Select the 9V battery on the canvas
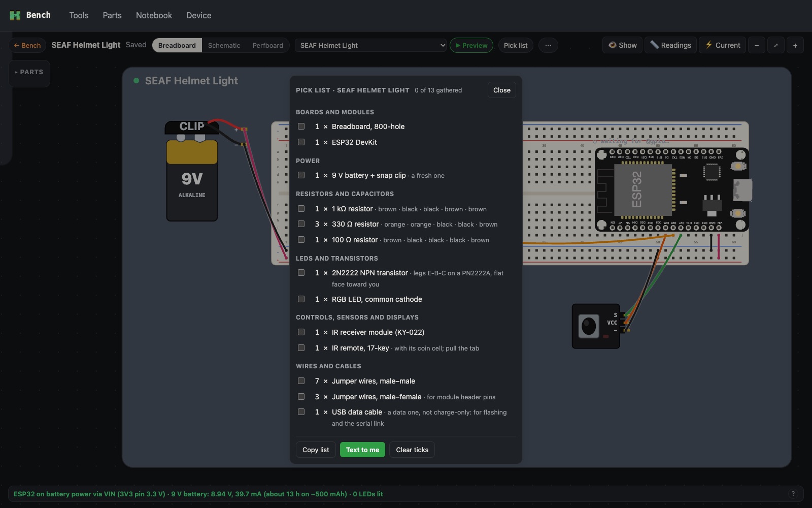 [192, 180]
